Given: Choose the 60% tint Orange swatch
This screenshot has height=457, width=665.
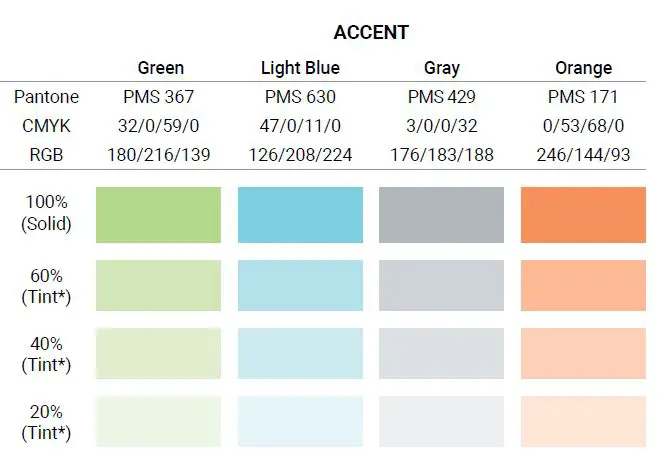Looking at the screenshot, I should tap(584, 284).
